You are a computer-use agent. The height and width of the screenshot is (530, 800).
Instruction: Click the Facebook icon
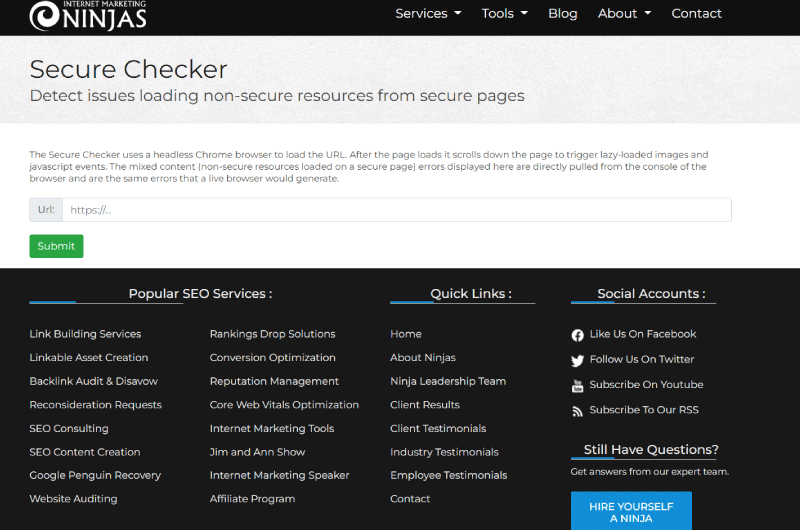click(577, 335)
